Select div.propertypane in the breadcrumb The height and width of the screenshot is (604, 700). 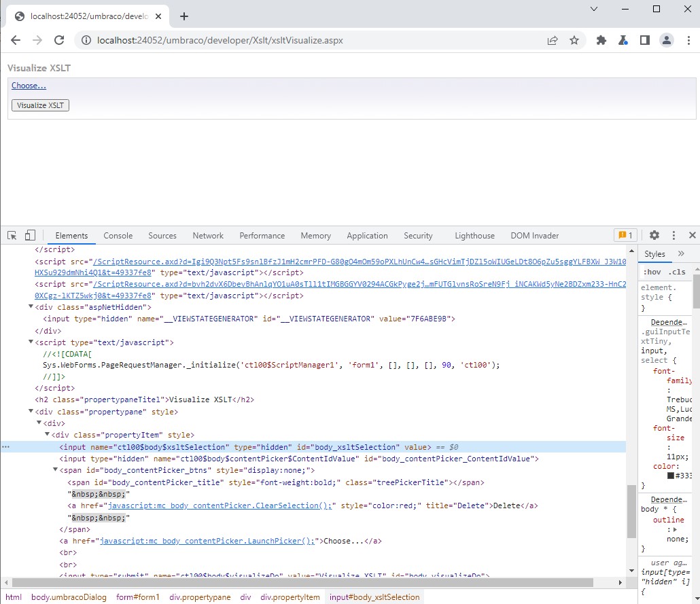(200, 597)
